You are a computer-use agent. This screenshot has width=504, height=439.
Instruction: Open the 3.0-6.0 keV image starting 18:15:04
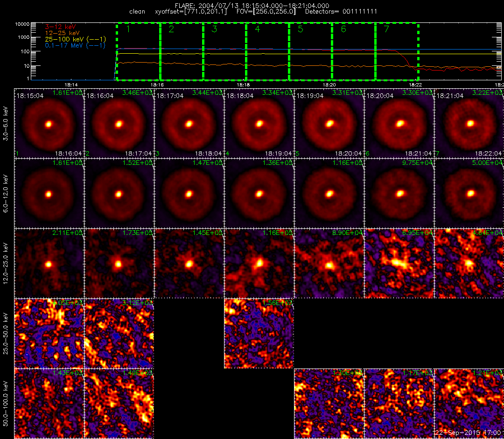[x=49, y=124]
